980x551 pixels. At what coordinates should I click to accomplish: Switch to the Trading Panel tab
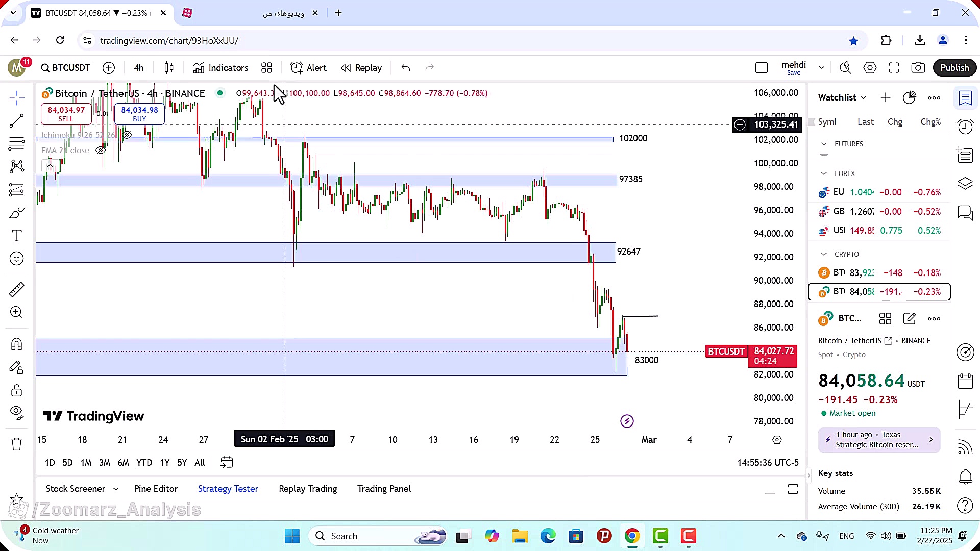tap(384, 489)
